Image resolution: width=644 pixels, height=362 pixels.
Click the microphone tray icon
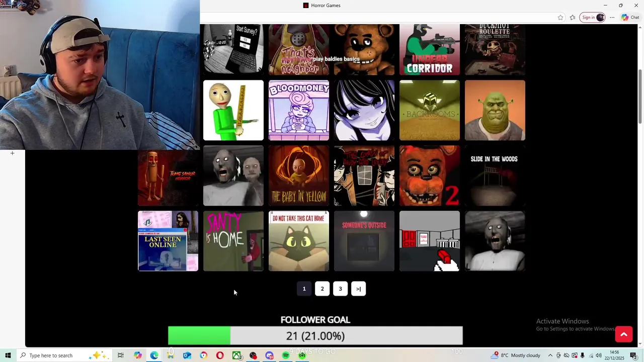[x=583, y=355]
